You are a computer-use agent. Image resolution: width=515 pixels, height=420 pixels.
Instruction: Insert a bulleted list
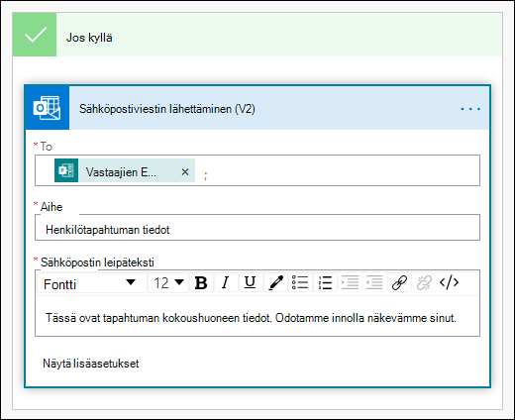click(300, 283)
